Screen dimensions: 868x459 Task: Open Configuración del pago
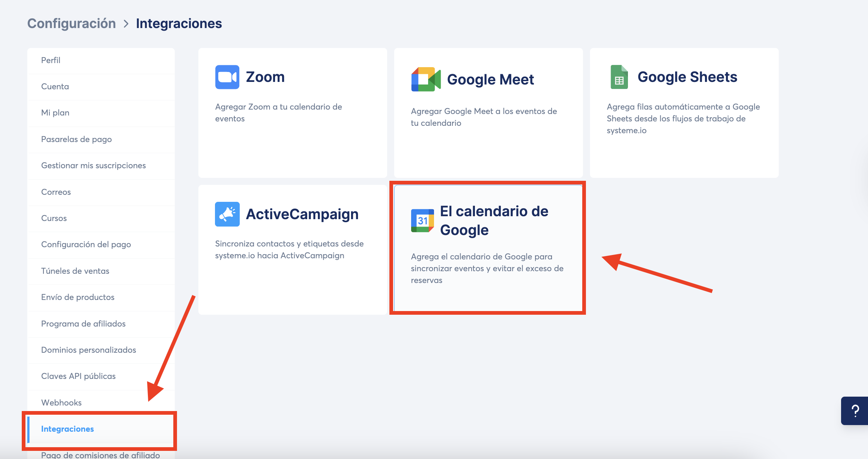click(x=101, y=244)
